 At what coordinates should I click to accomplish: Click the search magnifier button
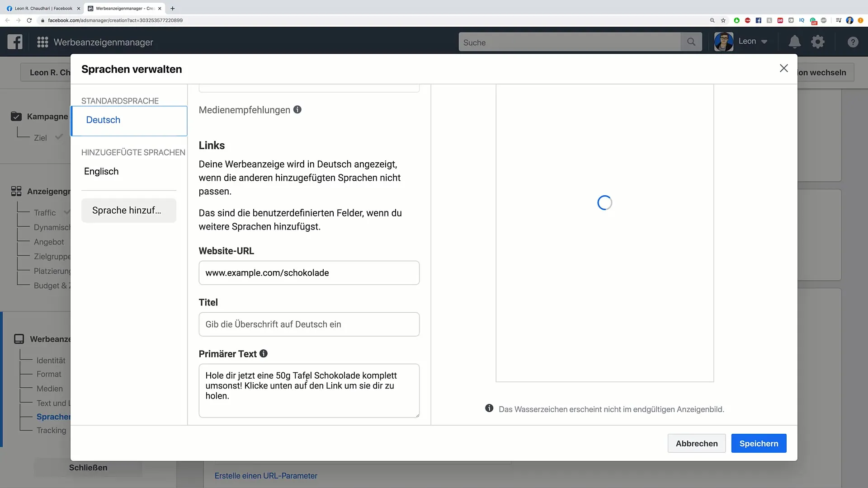coord(691,42)
